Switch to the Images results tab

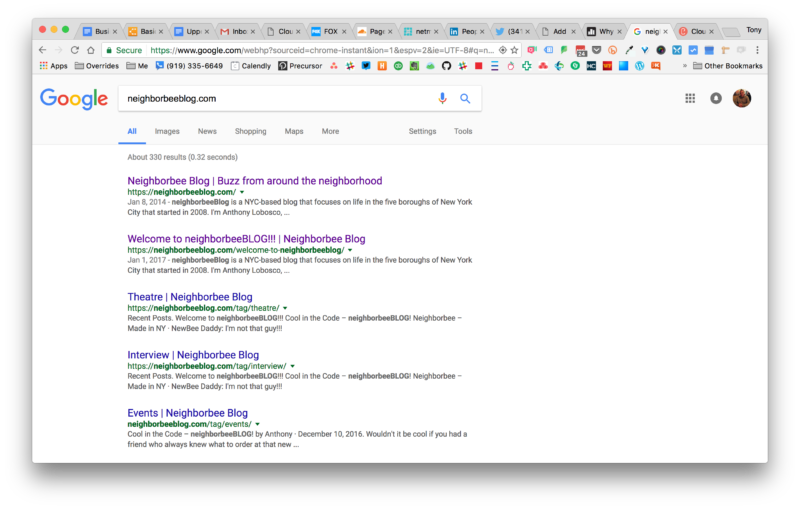tap(167, 131)
